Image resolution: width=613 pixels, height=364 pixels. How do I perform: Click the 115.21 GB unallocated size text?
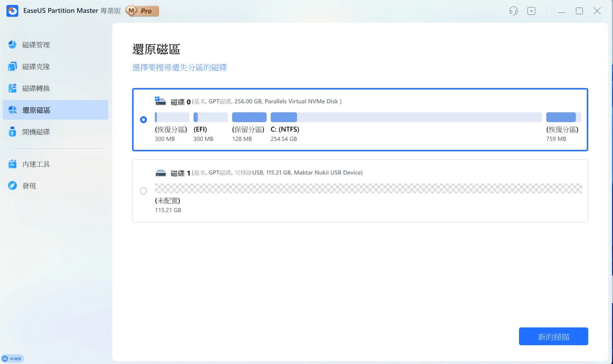pos(168,210)
